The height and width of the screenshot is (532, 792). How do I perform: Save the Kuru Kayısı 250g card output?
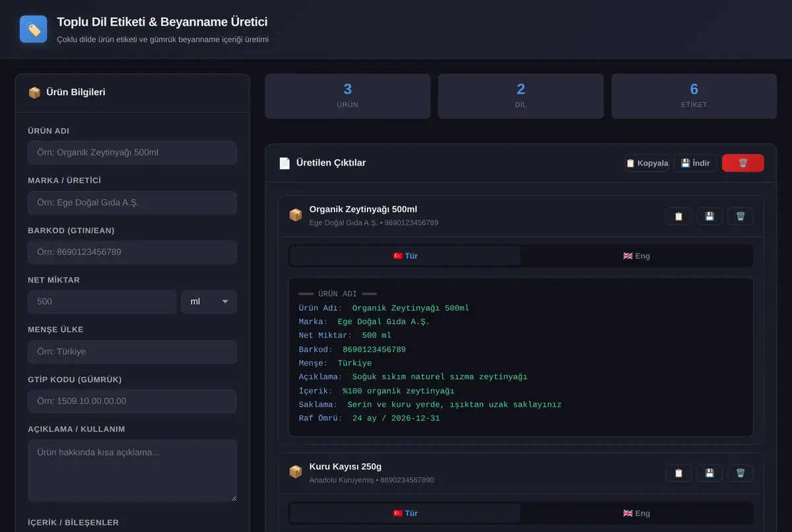tap(709, 473)
